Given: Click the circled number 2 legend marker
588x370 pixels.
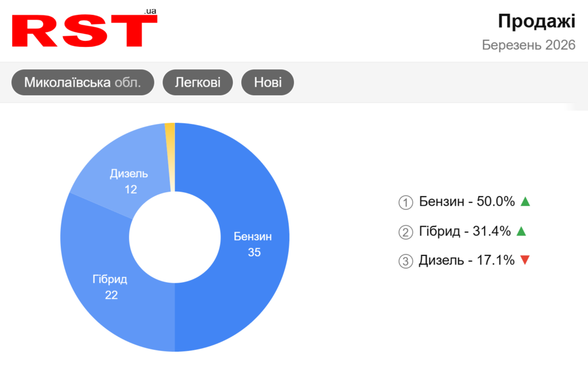Looking at the screenshot, I should click(406, 232).
